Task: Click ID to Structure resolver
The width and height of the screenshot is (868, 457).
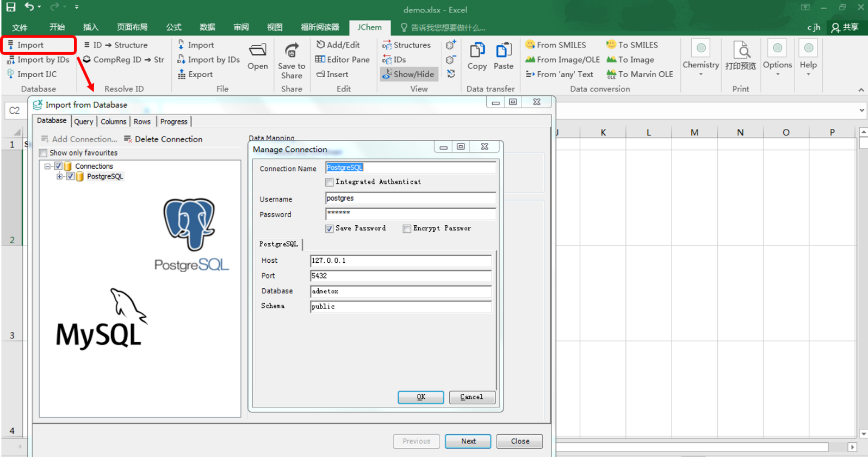Action: [x=116, y=45]
